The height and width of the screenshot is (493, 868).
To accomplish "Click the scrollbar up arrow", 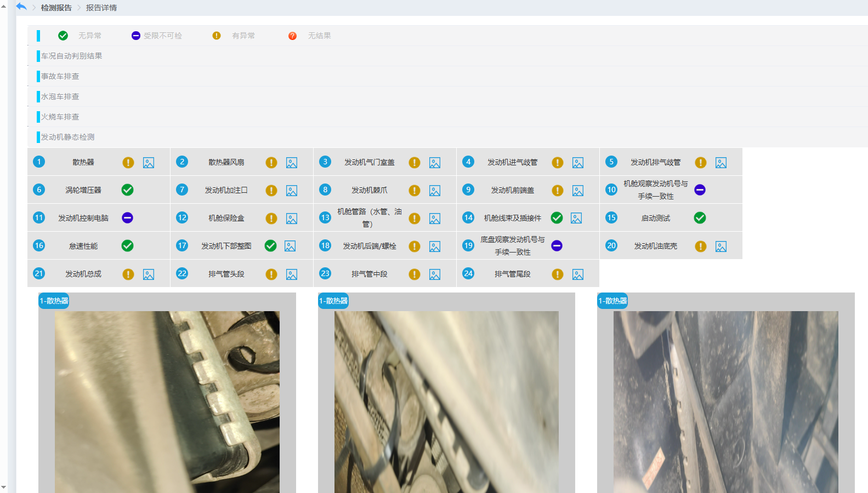I will [4, 5].
